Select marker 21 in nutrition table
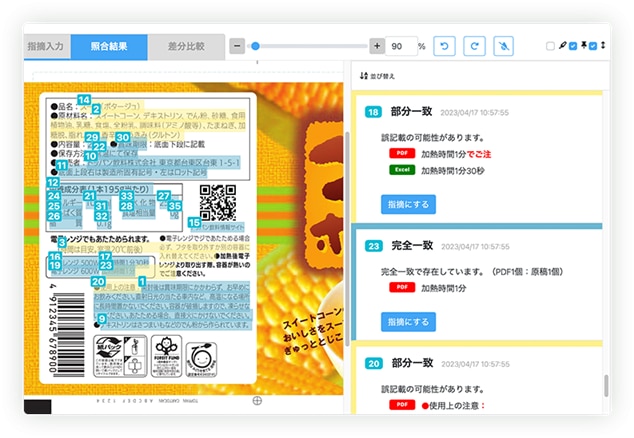Image resolution: width=634 pixels, height=438 pixels. (x=89, y=196)
